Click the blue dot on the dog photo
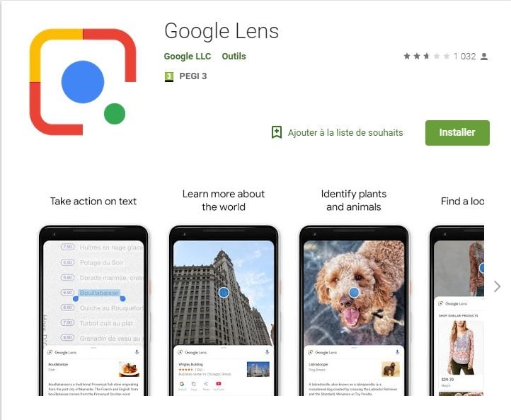 (354, 292)
